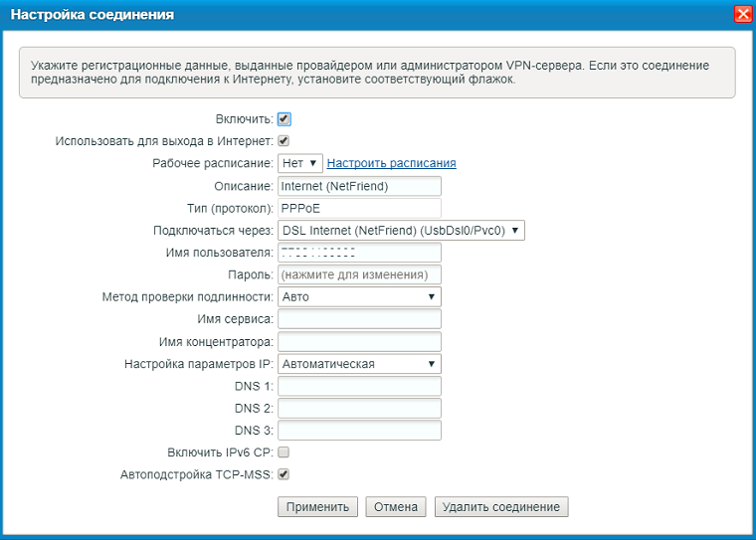Focus the 'Описание' text field
This screenshot has width=756, height=540.
(359, 186)
